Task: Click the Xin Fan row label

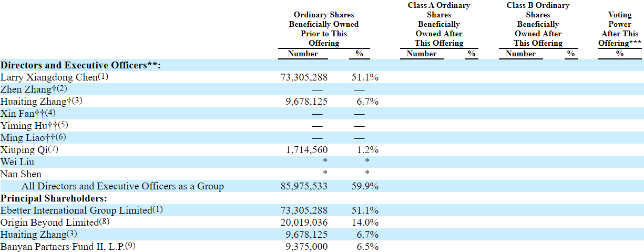Action: [x=27, y=114]
